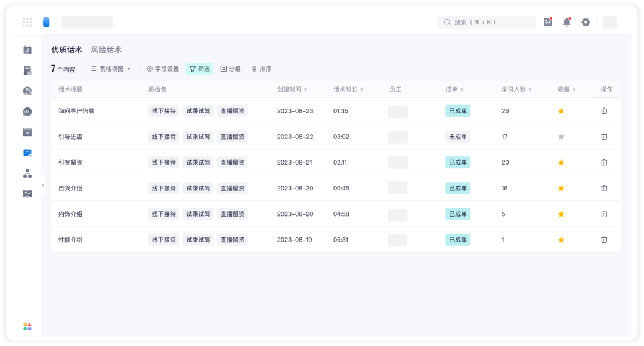Open the org structure icon in sidebar
This screenshot has height=346, width=644.
click(x=27, y=174)
